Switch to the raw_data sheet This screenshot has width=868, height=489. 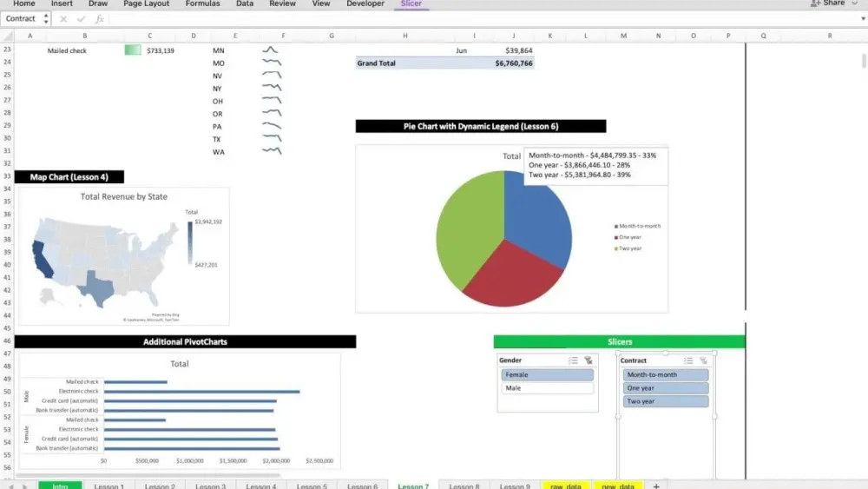(x=566, y=486)
